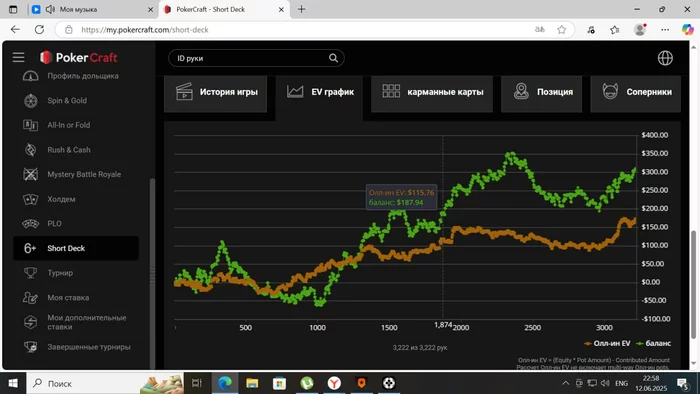The height and width of the screenshot is (394, 700).
Task: Open Mystery Battle Royale section
Action: [x=84, y=174]
